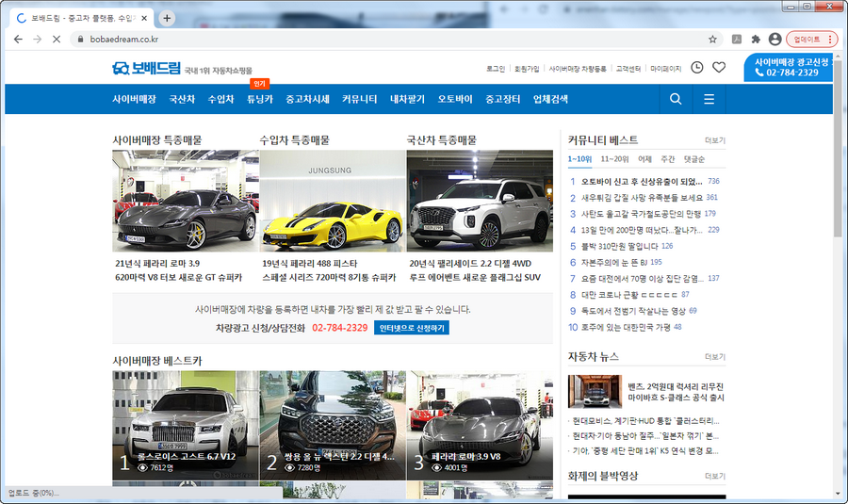Open post 요즘 대전에서 70명 이상 집단 감염
The height and width of the screenshot is (504, 848).
[x=642, y=279]
